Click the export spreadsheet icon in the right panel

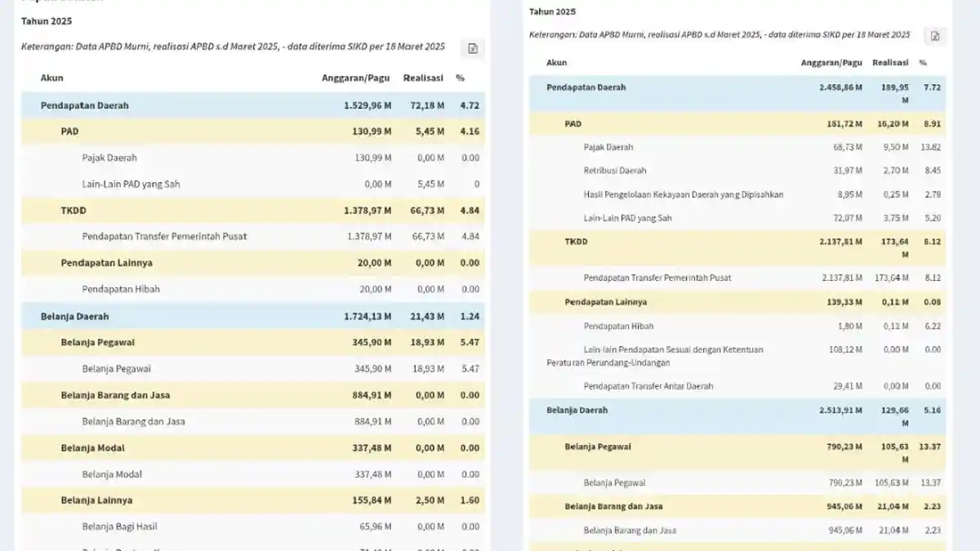935,36
